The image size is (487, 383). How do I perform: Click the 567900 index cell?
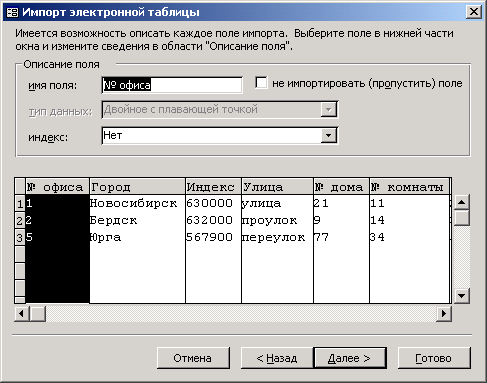click(x=213, y=237)
